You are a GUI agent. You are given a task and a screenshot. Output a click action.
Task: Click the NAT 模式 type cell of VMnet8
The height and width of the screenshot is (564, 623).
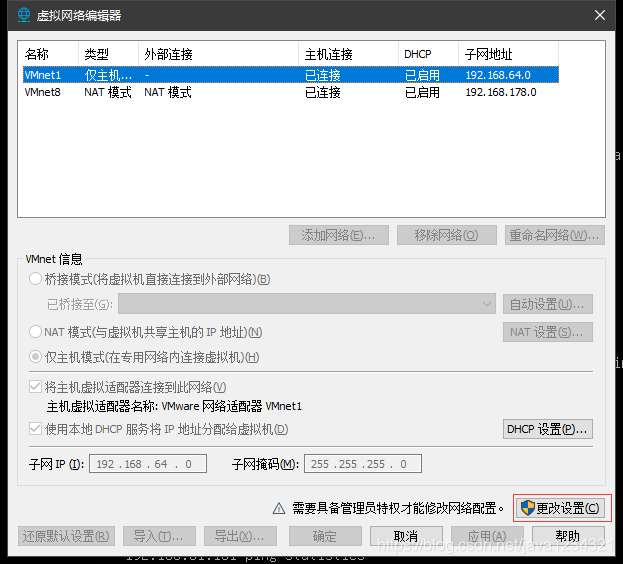(x=108, y=92)
